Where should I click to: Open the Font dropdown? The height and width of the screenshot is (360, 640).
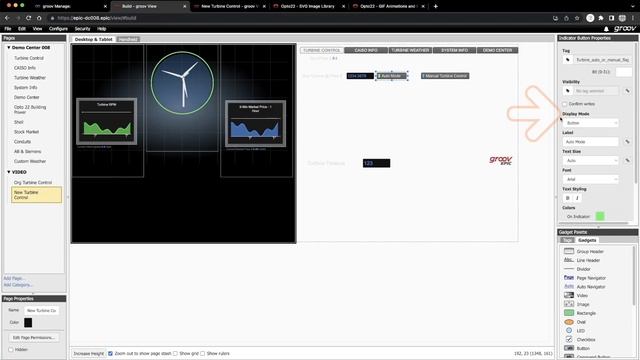(591, 179)
